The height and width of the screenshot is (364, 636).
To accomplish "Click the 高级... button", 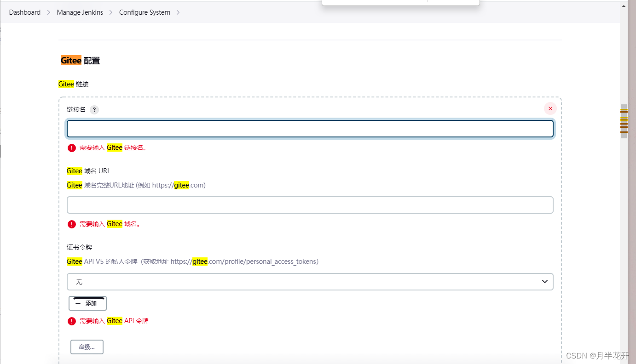I will 87,347.
